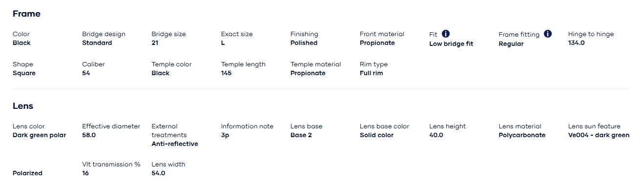Select the Lens section heading
This screenshot has width=644, height=184.
(23, 106)
